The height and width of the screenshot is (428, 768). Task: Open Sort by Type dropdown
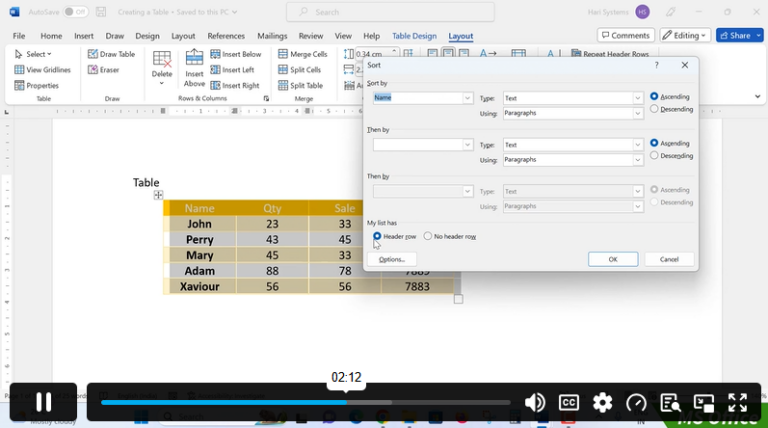(x=637, y=98)
